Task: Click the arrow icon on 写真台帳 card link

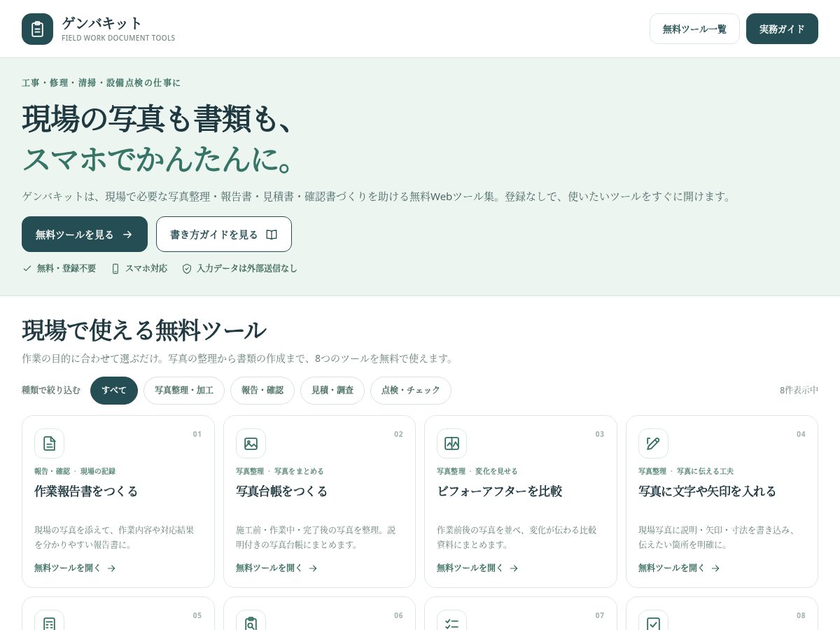Action: coord(313,568)
